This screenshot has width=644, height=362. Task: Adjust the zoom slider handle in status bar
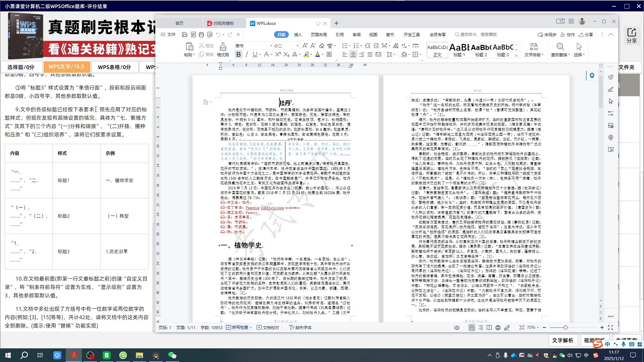[565, 327]
